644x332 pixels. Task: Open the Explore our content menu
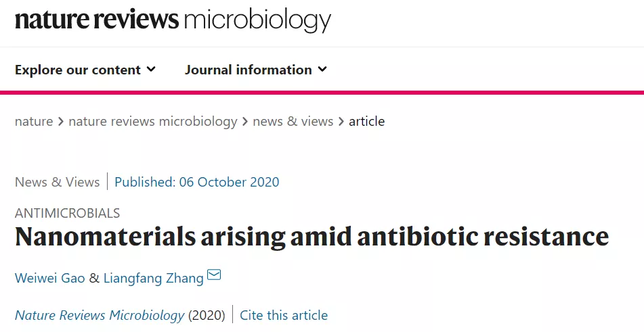click(x=85, y=70)
